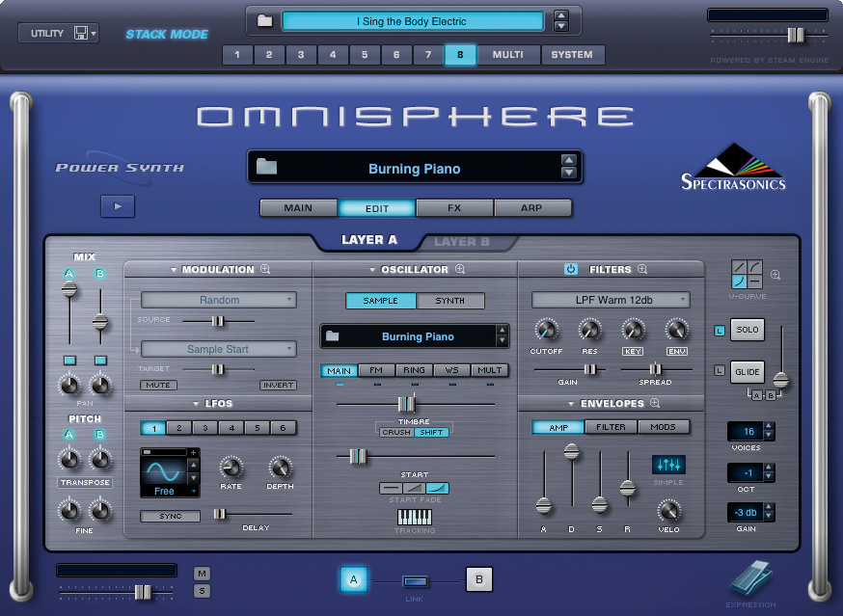
Task: Select the curved Start Fade shape
Action: [x=437, y=488]
